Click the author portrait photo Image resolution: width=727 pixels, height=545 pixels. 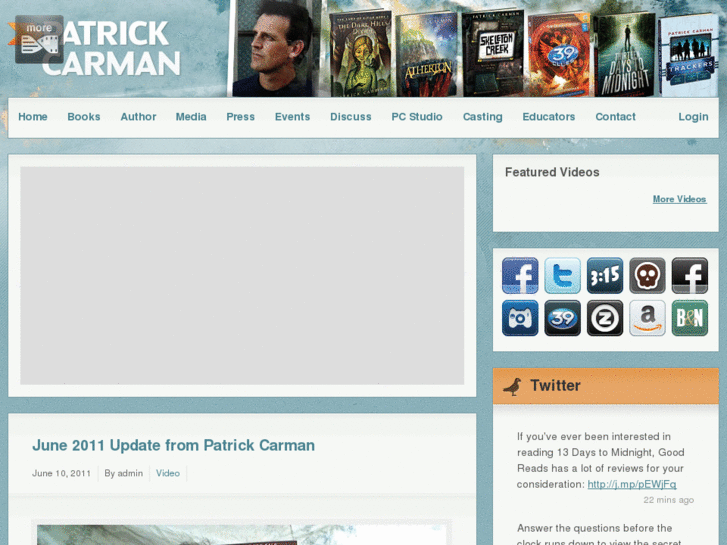(x=274, y=48)
